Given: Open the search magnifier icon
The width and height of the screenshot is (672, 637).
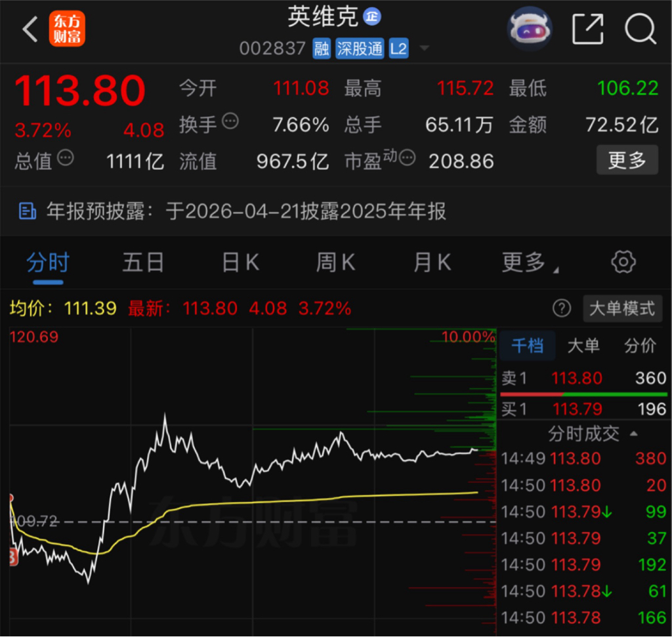Looking at the screenshot, I should click(x=640, y=29).
